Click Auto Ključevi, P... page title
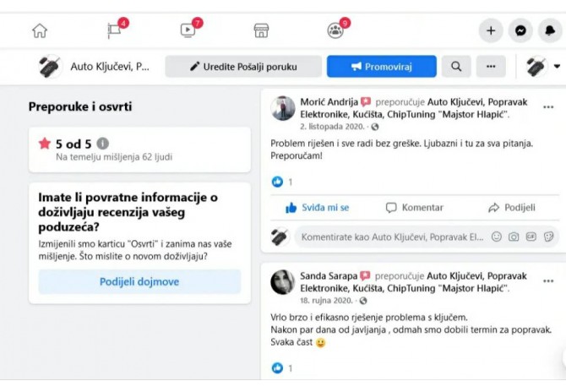 (x=110, y=67)
